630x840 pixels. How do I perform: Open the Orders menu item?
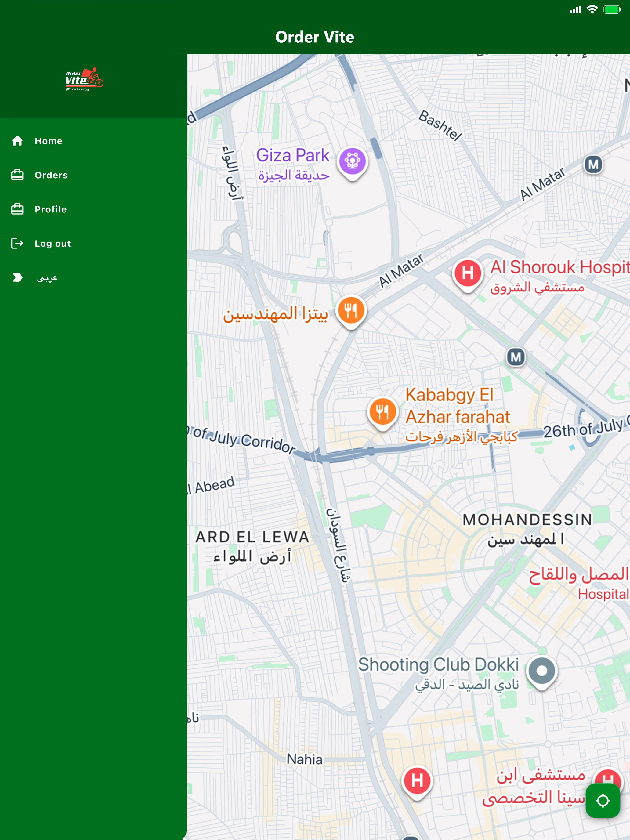(93, 175)
